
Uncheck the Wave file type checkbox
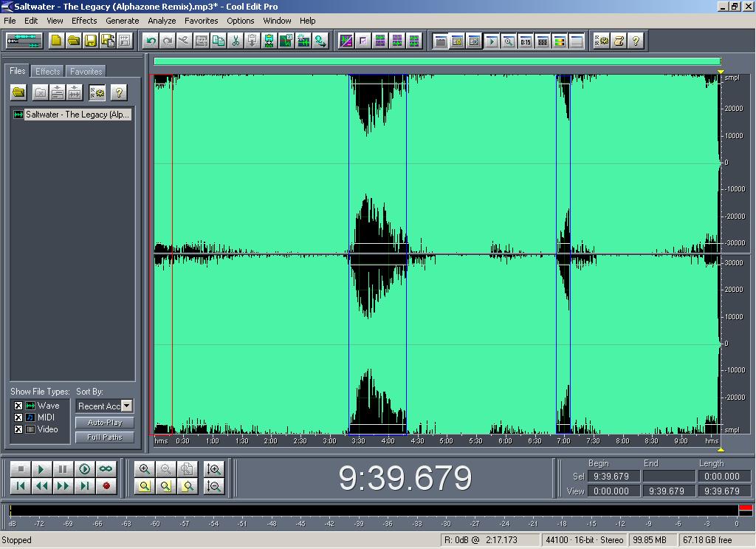pyautogui.click(x=18, y=406)
